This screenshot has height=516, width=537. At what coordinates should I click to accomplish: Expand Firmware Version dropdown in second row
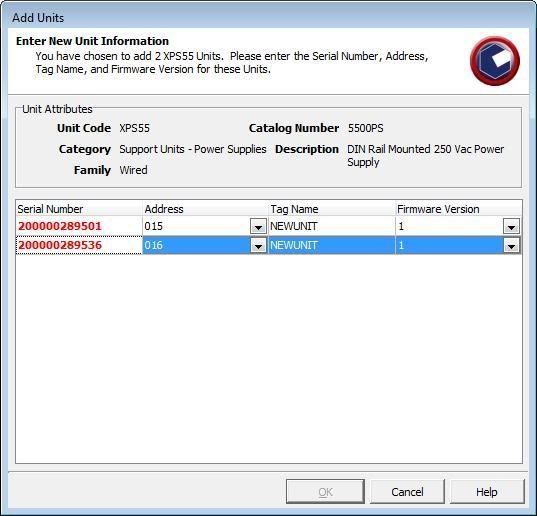coord(511,246)
